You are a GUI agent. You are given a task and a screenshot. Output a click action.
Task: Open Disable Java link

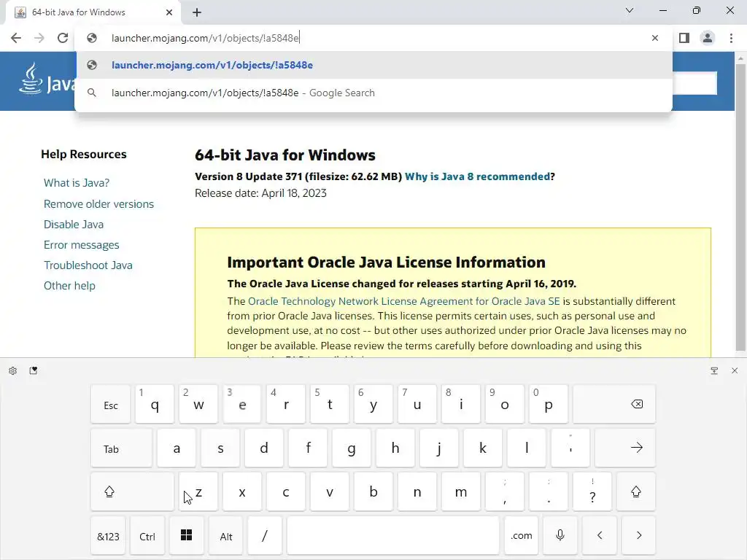(x=74, y=225)
